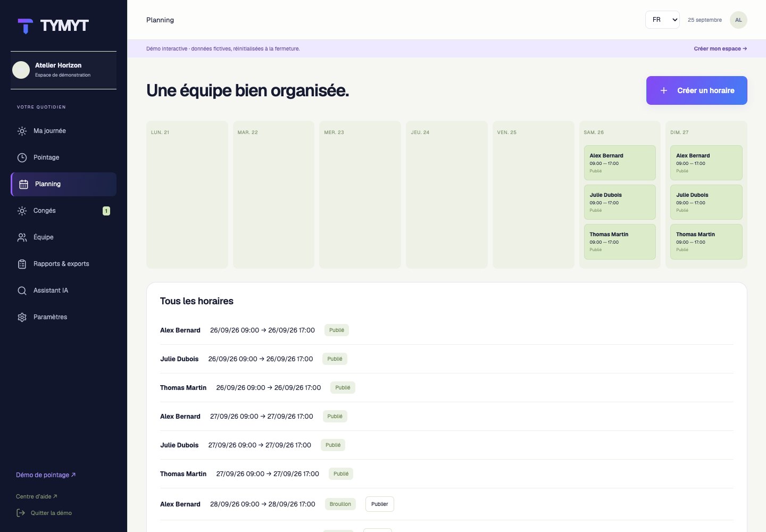Click the Congés badge showing 1
Image resolution: width=766 pixels, height=532 pixels.
[106, 211]
